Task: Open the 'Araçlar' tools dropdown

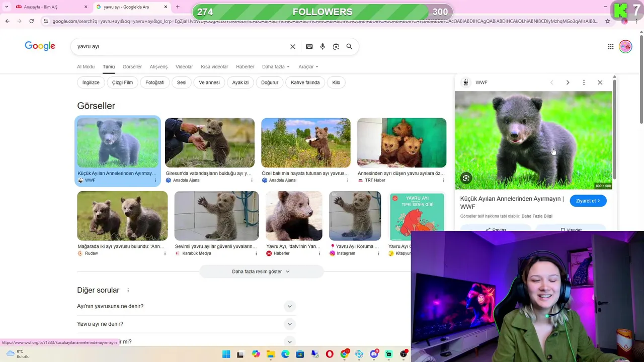Action: 308,67
